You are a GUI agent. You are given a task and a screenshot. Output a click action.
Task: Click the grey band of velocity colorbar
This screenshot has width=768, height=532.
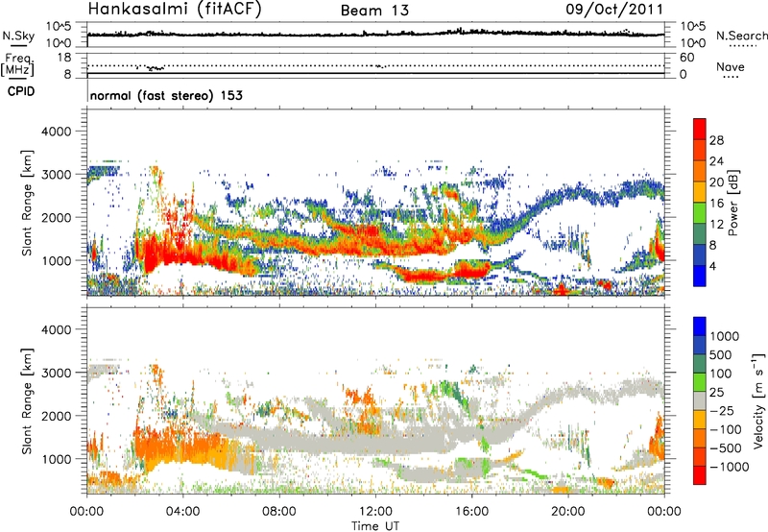pyautogui.click(x=700, y=400)
